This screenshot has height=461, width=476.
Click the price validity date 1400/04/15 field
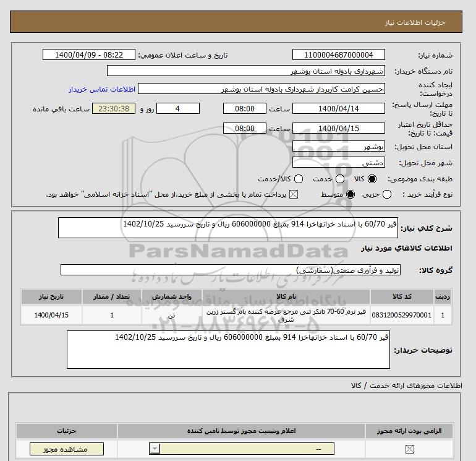pyautogui.click(x=339, y=128)
